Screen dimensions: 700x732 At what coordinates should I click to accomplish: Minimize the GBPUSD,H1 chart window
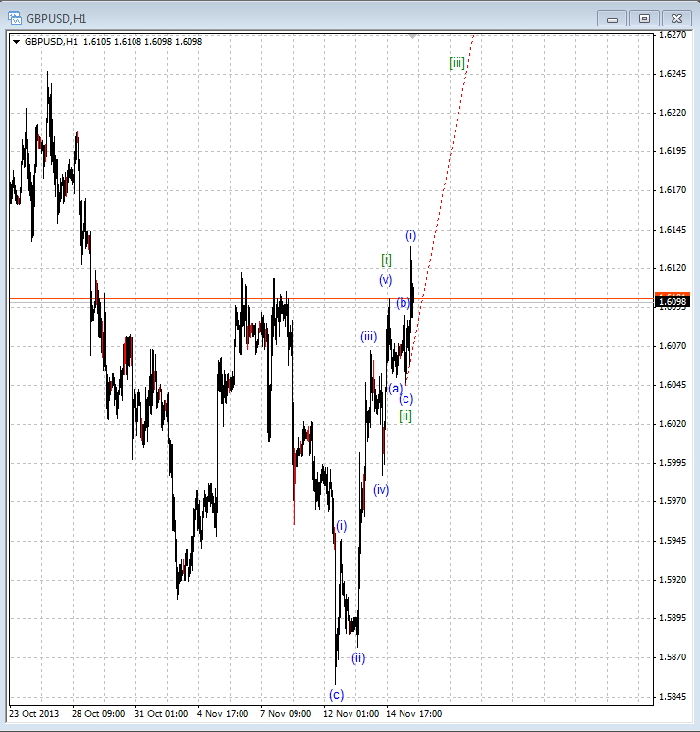pos(612,19)
